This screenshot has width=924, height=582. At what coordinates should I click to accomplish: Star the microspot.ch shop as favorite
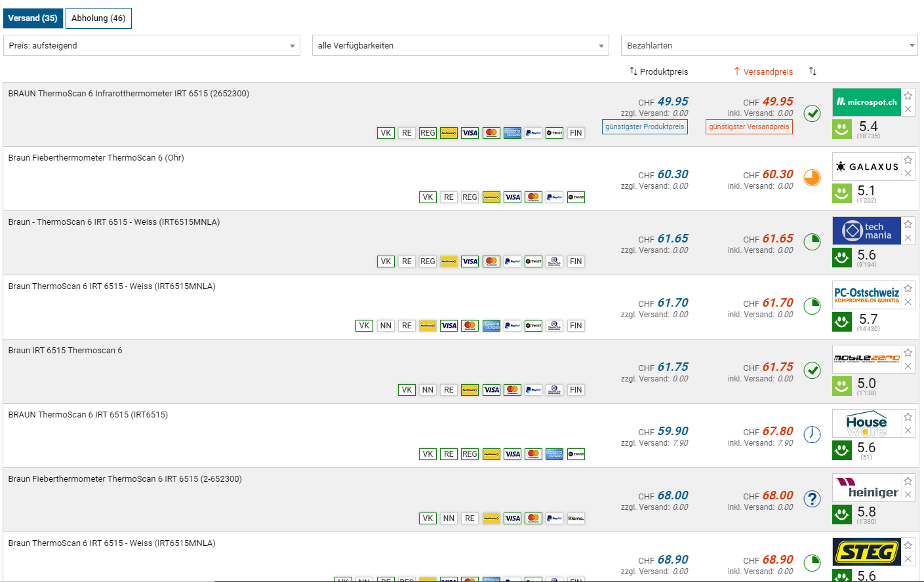tap(908, 96)
